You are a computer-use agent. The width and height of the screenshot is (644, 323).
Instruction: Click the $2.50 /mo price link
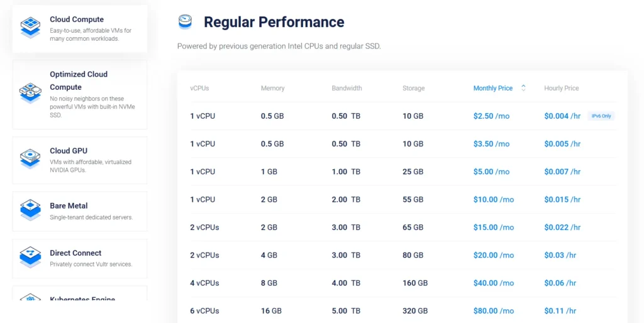tap(491, 116)
